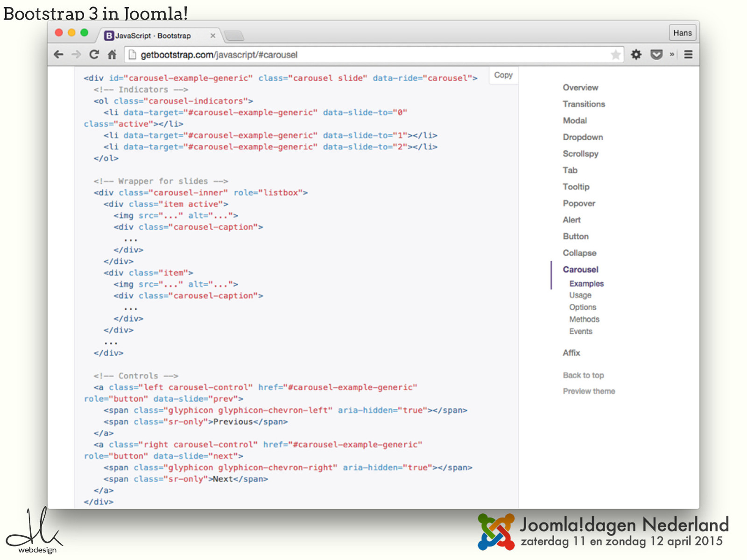Click the glyphicon-chevron-left span line

pos(285,410)
